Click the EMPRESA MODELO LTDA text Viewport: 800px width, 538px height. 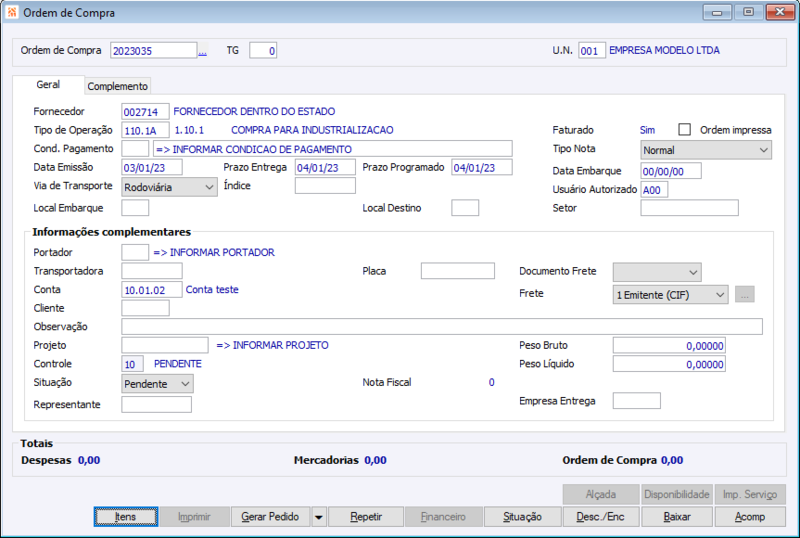point(664,50)
